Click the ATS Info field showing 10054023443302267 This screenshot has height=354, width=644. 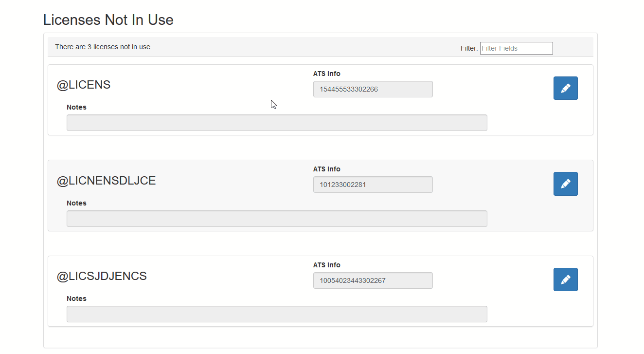(x=373, y=280)
